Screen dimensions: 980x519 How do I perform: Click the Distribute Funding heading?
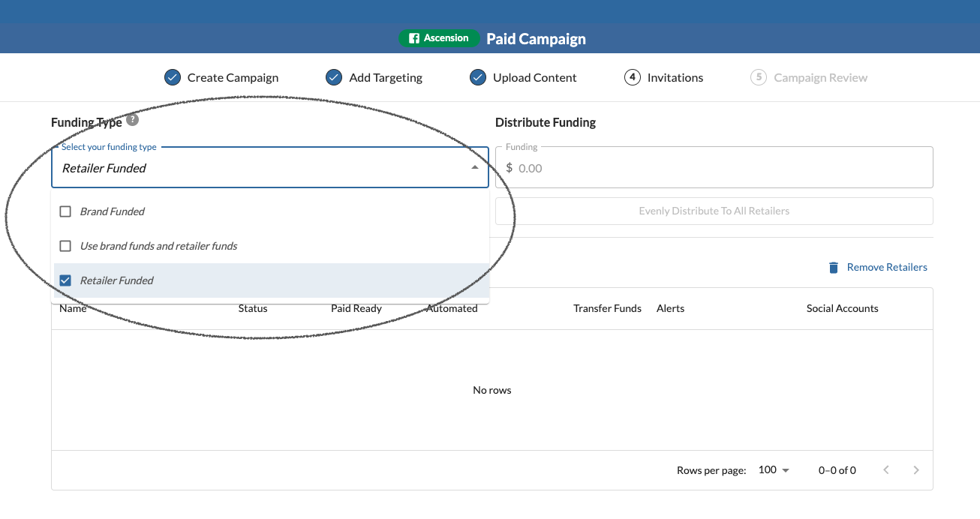pyautogui.click(x=546, y=122)
